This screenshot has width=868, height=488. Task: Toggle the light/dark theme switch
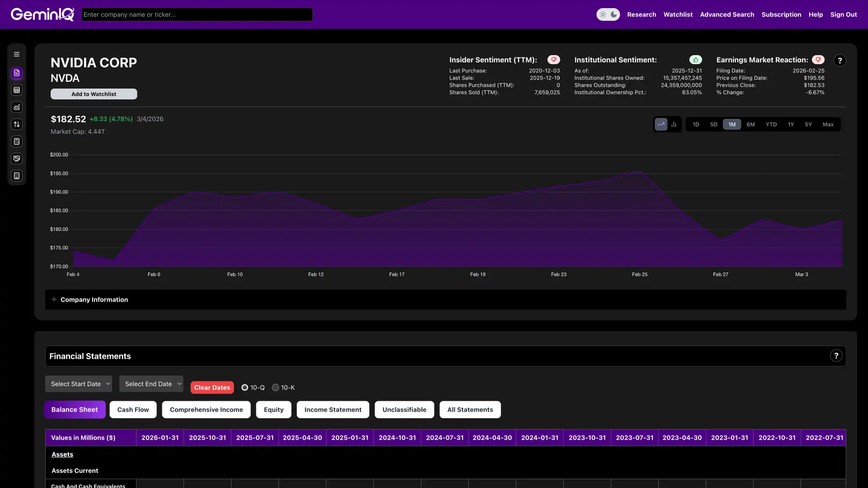tap(608, 14)
